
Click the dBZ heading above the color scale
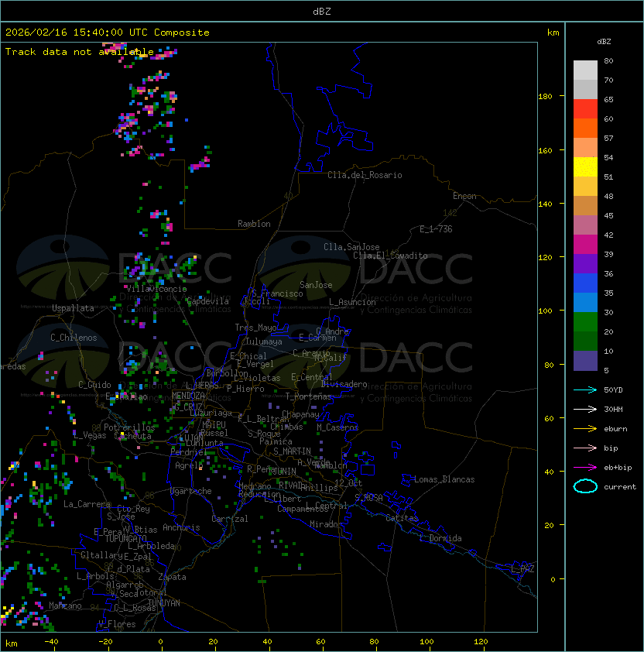click(x=604, y=42)
